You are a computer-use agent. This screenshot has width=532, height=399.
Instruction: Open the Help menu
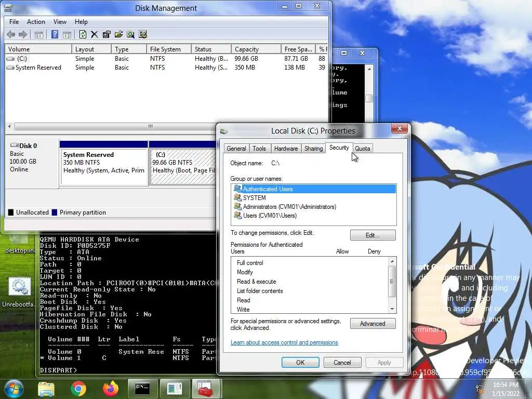click(81, 22)
